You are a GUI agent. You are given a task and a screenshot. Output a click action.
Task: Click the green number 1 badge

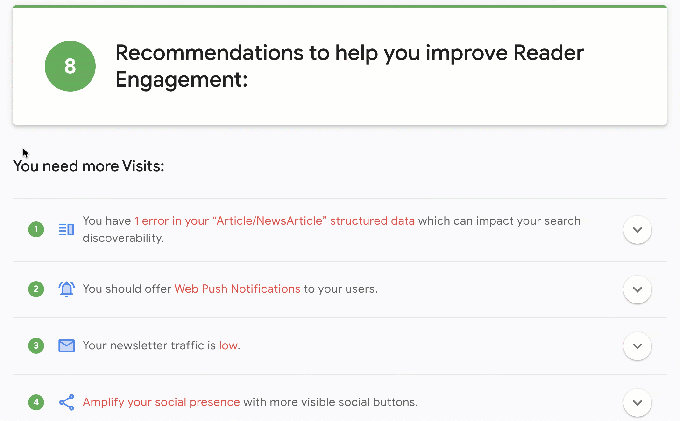(x=36, y=229)
